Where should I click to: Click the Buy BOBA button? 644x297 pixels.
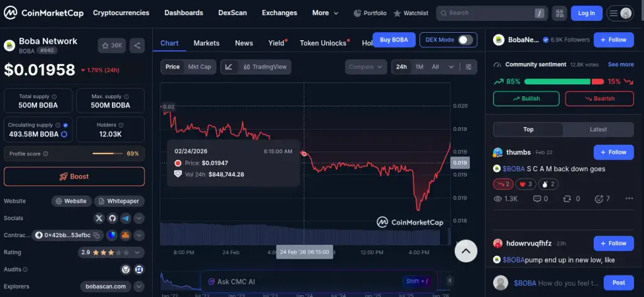click(394, 40)
